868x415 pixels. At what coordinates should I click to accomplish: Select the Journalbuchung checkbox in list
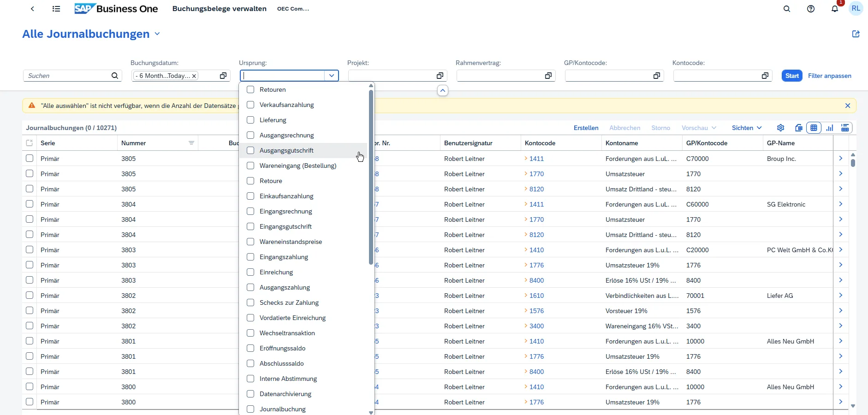[x=250, y=409]
